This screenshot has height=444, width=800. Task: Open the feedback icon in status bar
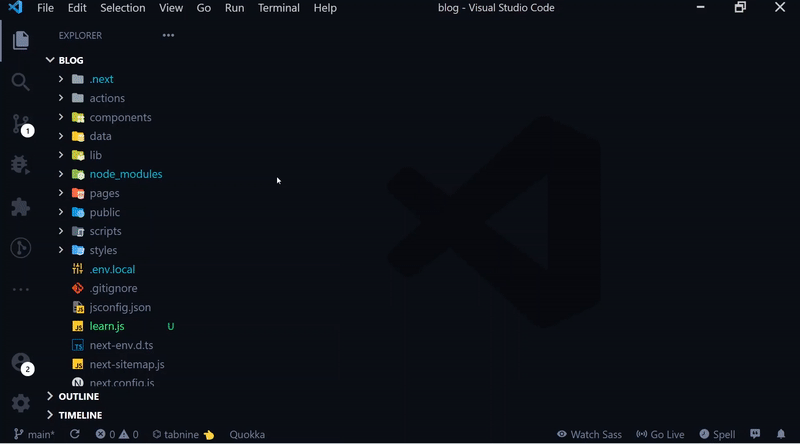click(755, 434)
